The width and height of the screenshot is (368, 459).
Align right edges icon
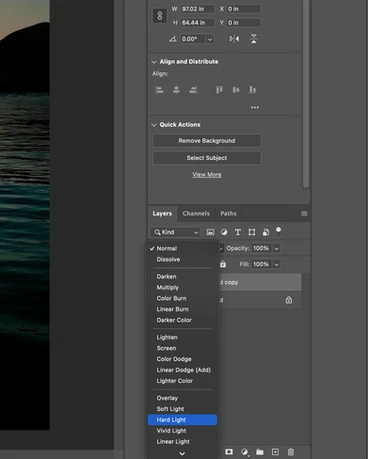pyautogui.click(x=193, y=90)
